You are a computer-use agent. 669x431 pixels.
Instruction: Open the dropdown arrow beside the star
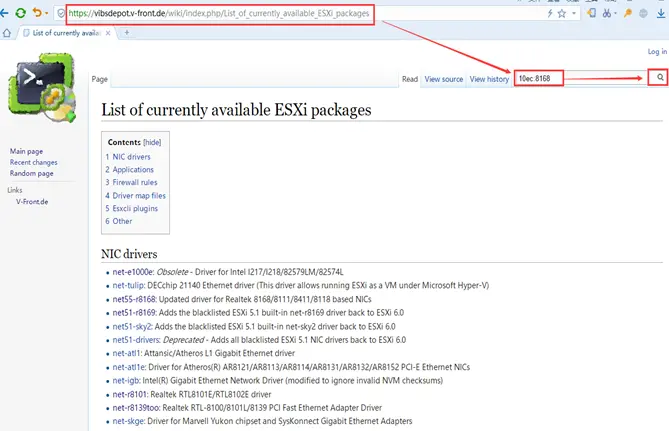pos(574,14)
